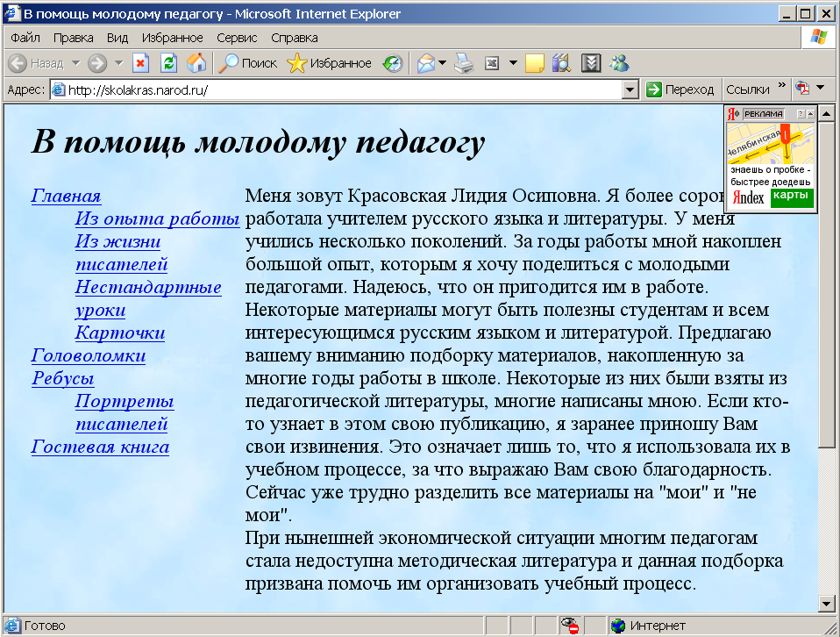Open the Избранное favorites pane in toolbar

(330, 63)
